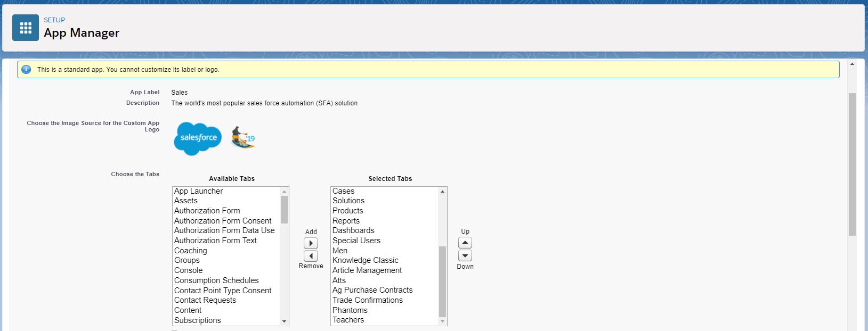Select Console in Available Tabs
The width and height of the screenshot is (868, 331).
[226, 270]
